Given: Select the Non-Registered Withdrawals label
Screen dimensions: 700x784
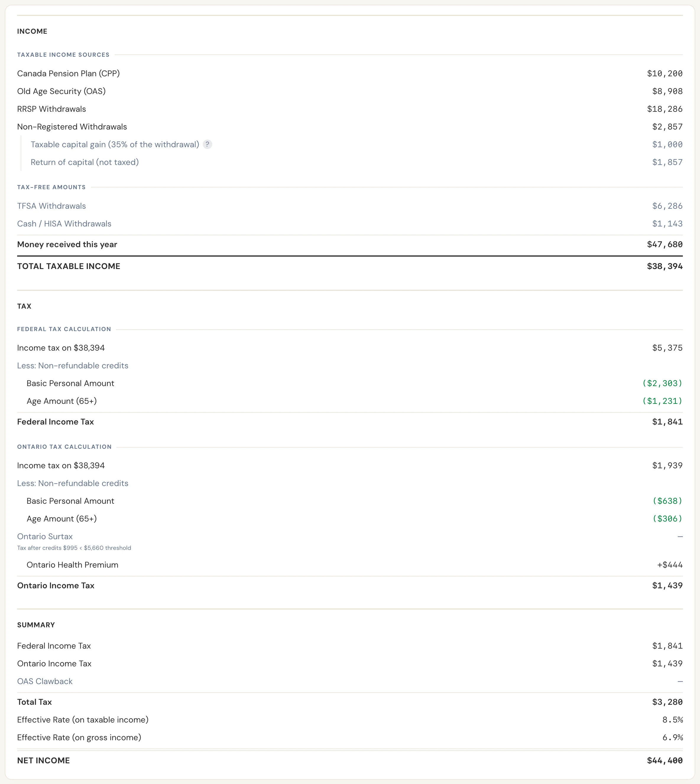Looking at the screenshot, I should coord(72,127).
